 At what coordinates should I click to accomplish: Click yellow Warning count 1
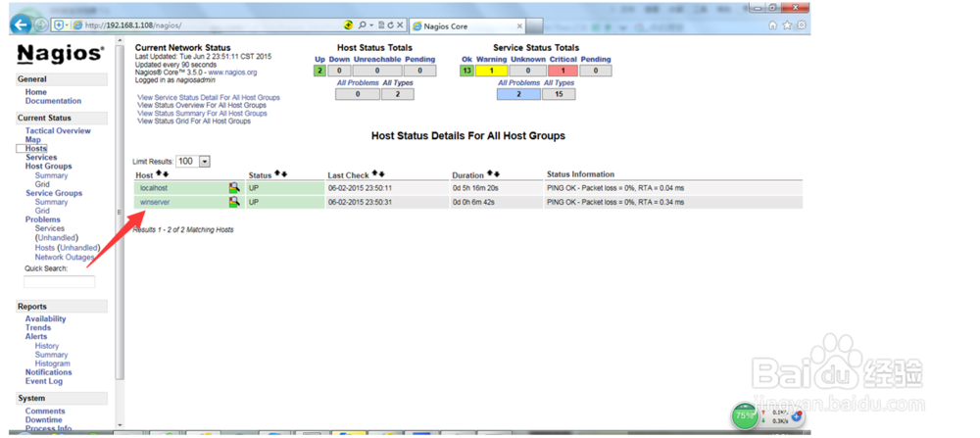coord(491,71)
